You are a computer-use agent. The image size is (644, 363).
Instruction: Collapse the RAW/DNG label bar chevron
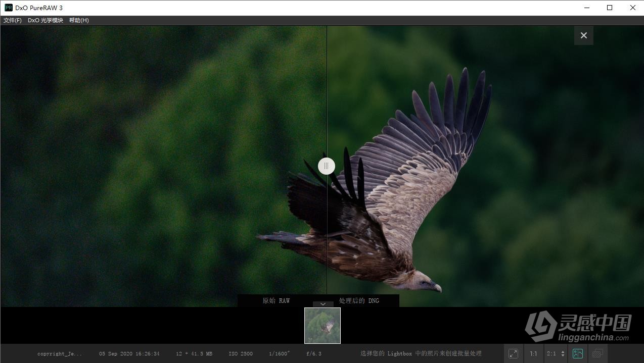(323, 305)
